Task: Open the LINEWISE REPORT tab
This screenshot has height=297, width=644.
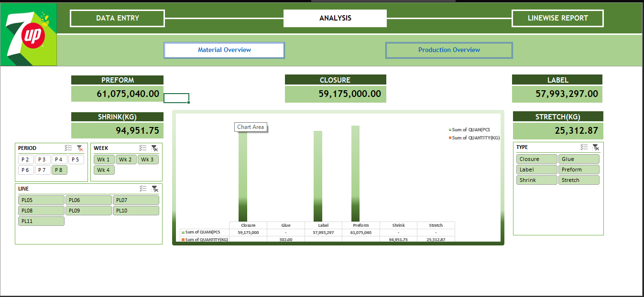Action: [557, 18]
